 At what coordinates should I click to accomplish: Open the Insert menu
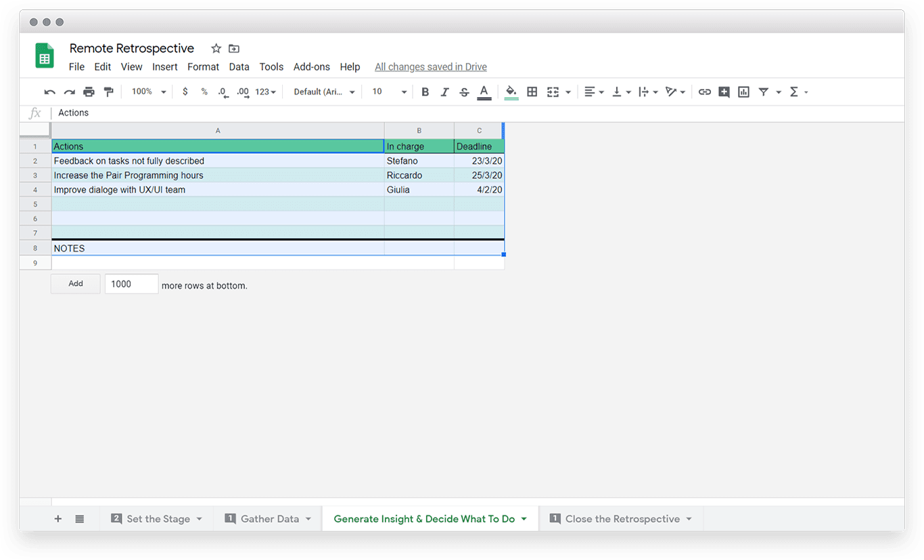(x=165, y=67)
